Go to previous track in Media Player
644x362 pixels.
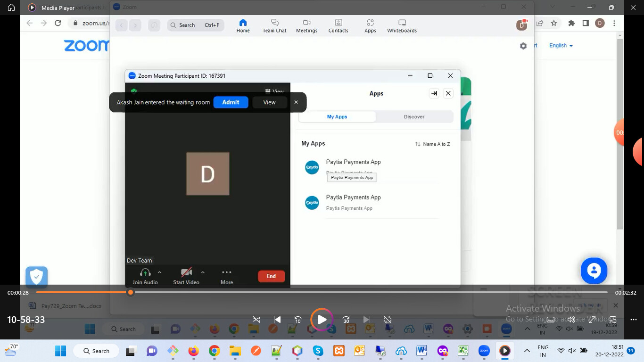[277, 320]
